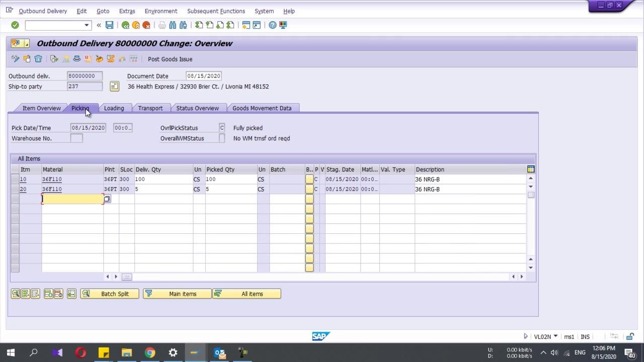Screen dimensions: 644x362
Task: Open the Outbound Delivery menu
Action: pyautogui.click(x=43, y=11)
